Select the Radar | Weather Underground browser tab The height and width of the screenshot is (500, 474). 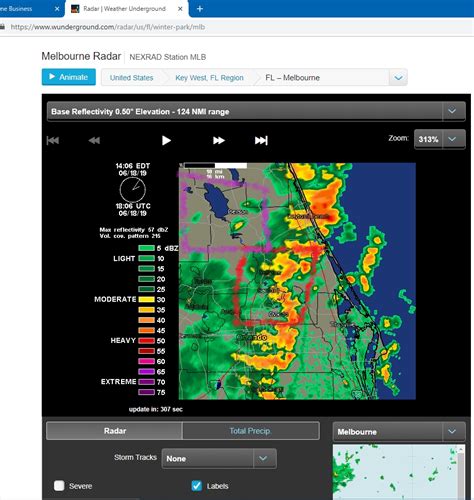point(127,9)
